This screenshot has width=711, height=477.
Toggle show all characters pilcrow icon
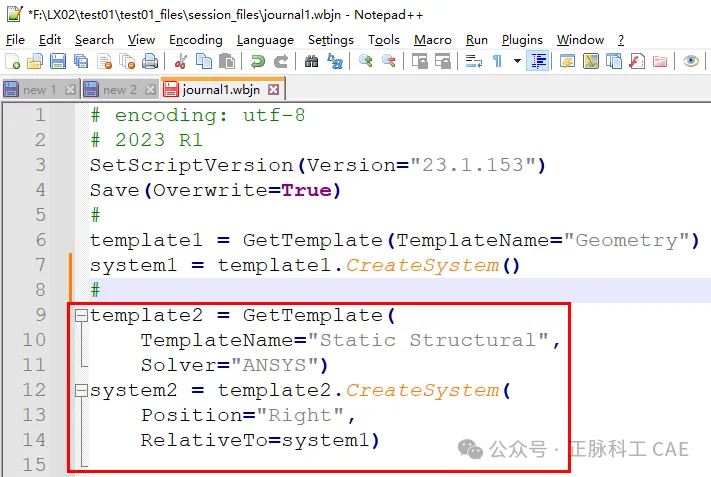(497, 62)
